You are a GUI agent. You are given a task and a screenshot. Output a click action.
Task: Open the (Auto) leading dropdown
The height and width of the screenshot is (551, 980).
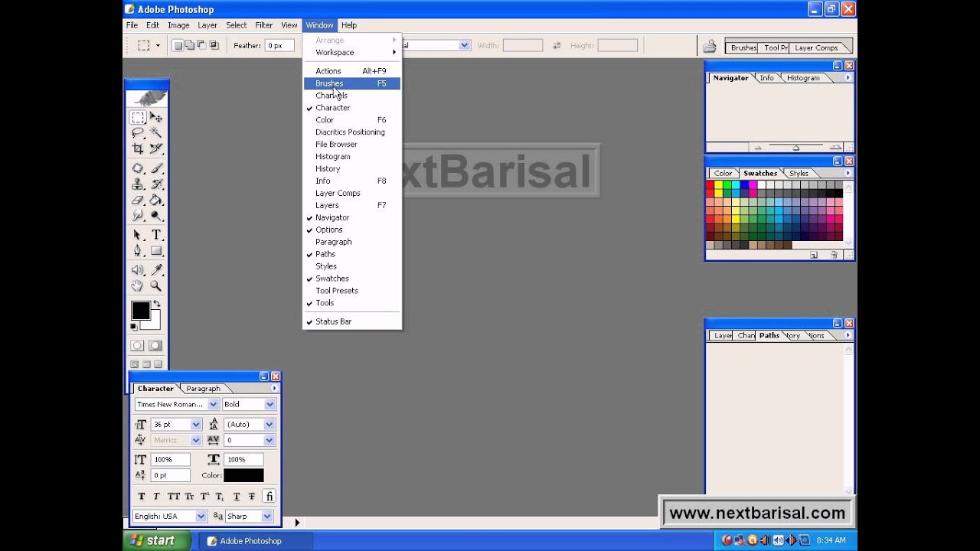[269, 424]
